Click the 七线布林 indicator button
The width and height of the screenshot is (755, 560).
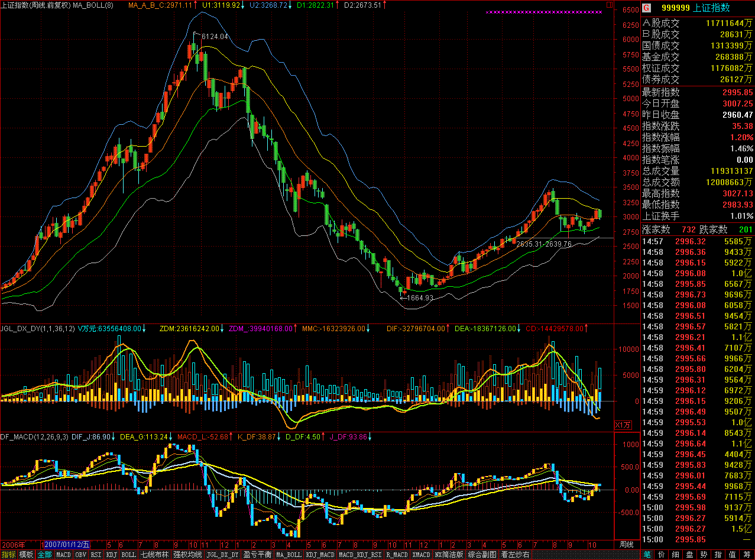click(154, 555)
